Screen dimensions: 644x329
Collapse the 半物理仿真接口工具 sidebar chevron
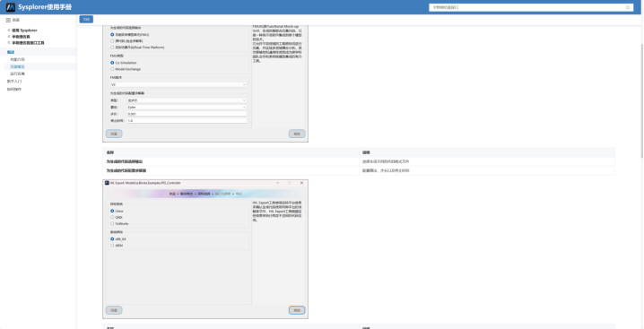[x=9, y=43]
